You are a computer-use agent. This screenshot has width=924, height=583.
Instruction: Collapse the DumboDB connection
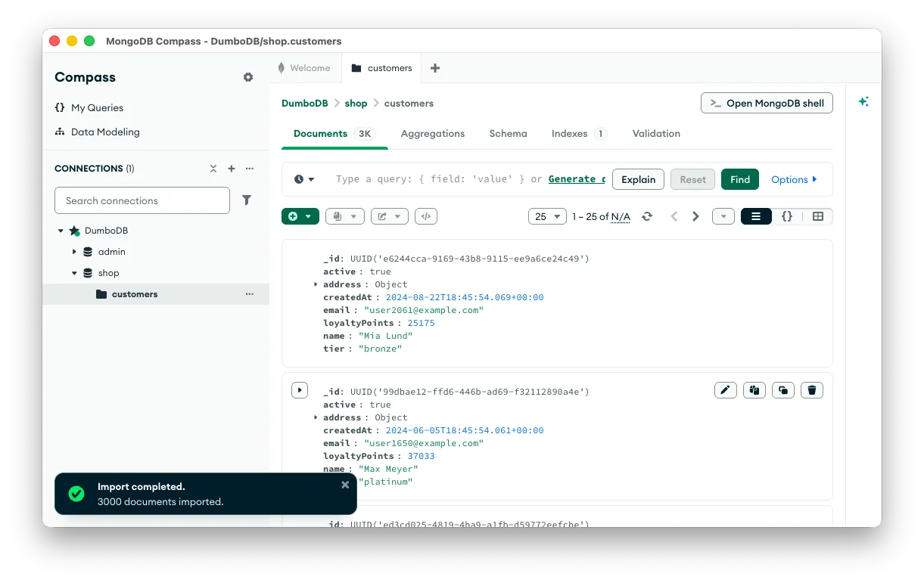point(61,231)
